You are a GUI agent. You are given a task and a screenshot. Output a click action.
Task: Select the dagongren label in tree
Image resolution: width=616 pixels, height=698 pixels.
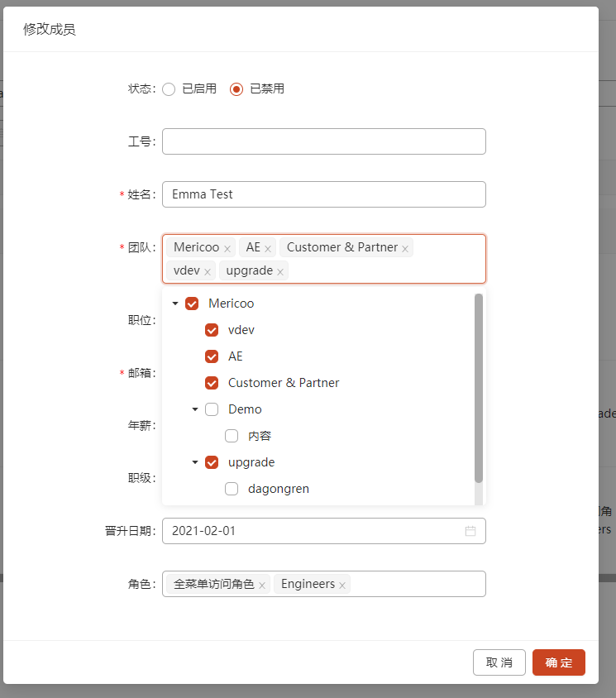coord(279,489)
